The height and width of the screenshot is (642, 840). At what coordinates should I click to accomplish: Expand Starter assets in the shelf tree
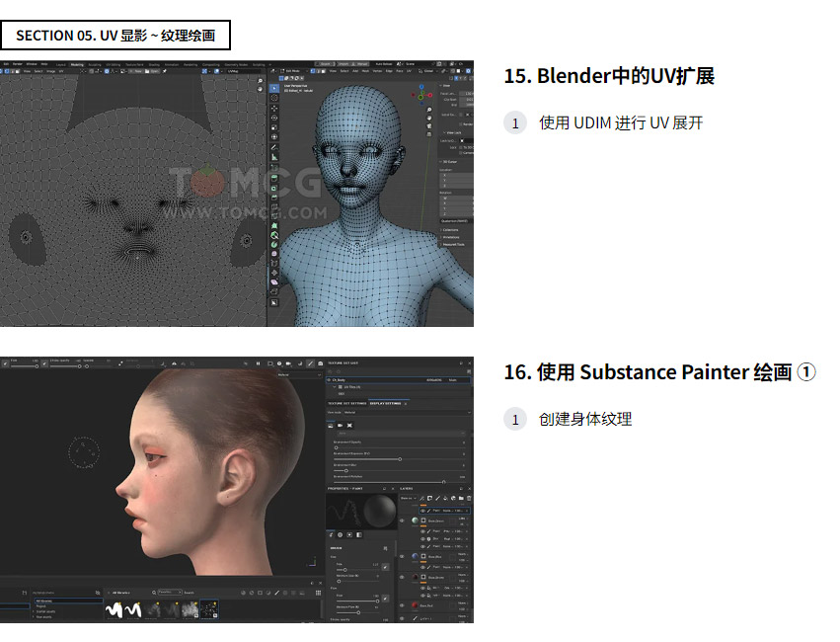point(34,611)
